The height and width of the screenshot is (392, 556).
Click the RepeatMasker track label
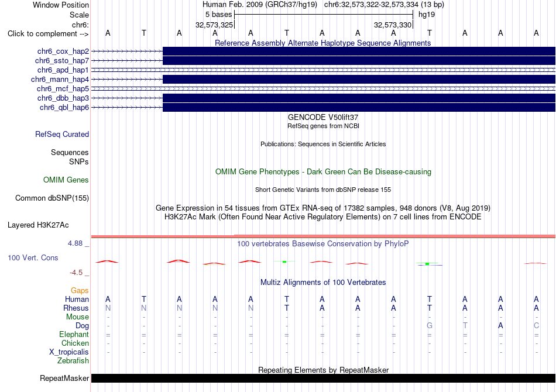click(64, 378)
